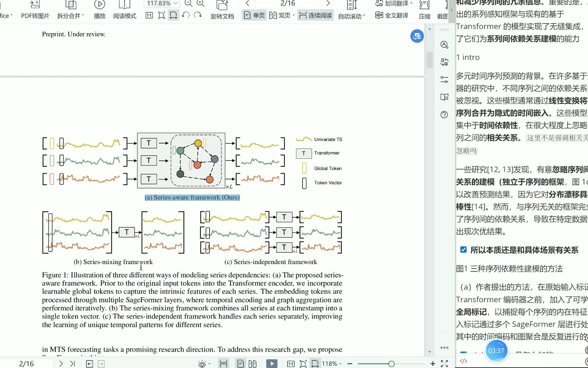Click the three dots more icon in sidebar
Viewport: 588px width, 368px height.
(444, 348)
